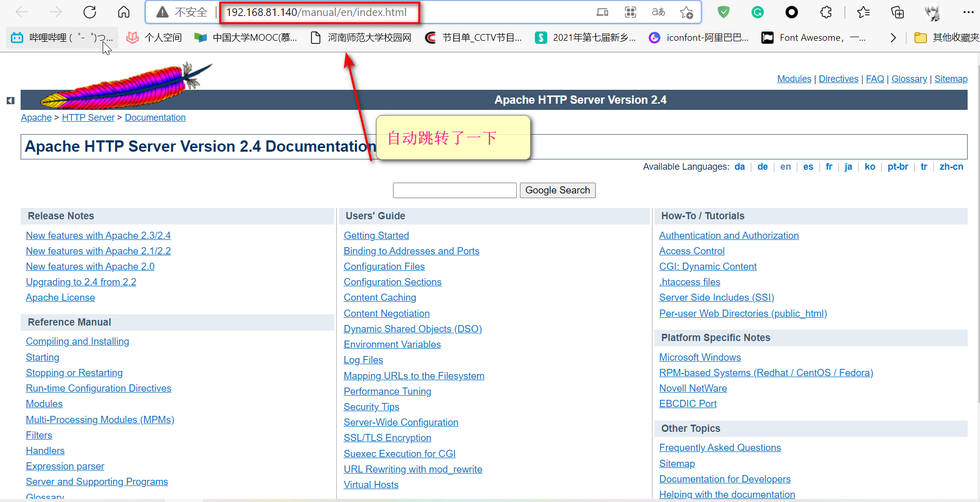Open the Glossary top navigation link
The image size is (980, 502).
pyautogui.click(x=909, y=79)
